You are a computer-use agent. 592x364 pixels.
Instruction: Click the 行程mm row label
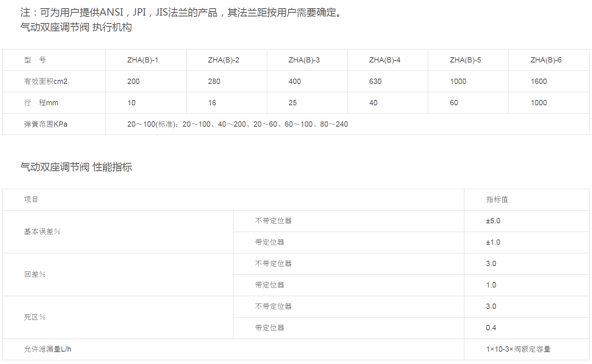coord(41,103)
